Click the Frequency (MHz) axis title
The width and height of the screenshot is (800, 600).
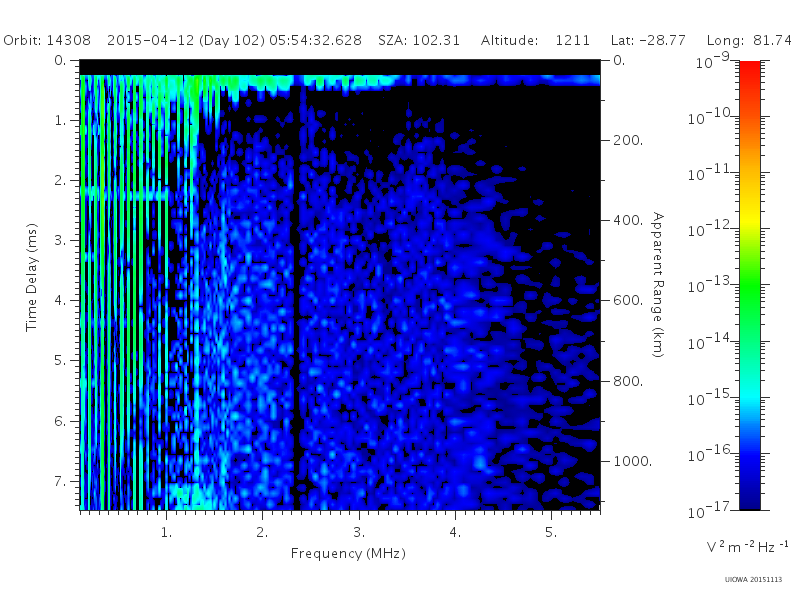click(x=348, y=554)
